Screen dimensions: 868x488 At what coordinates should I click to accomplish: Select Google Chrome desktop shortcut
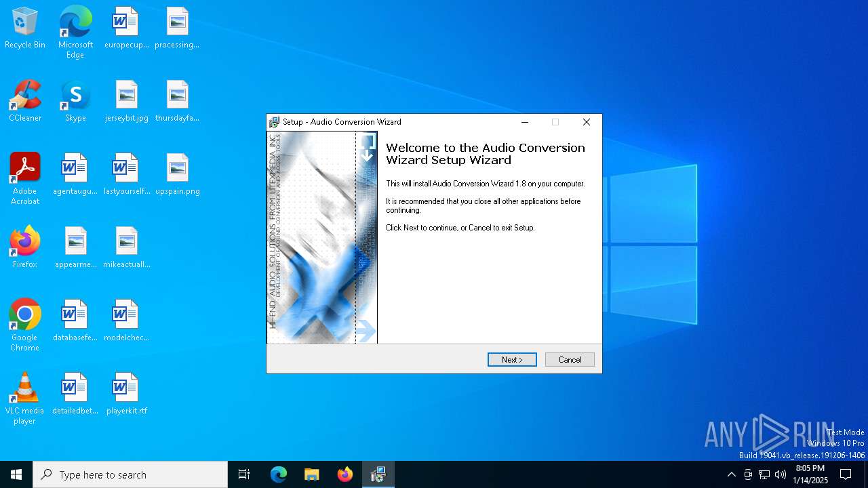click(25, 325)
